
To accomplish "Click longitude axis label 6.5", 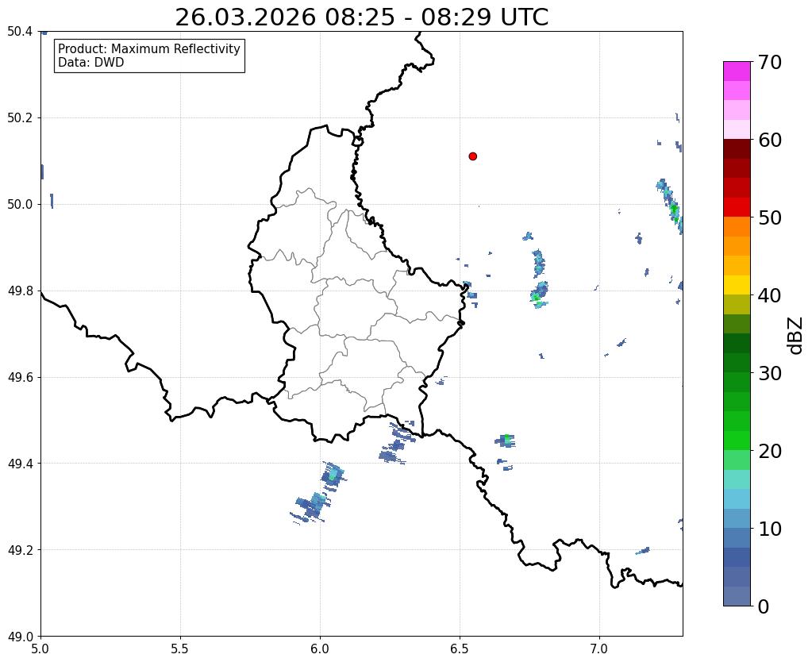I will pyautogui.click(x=460, y=649).
